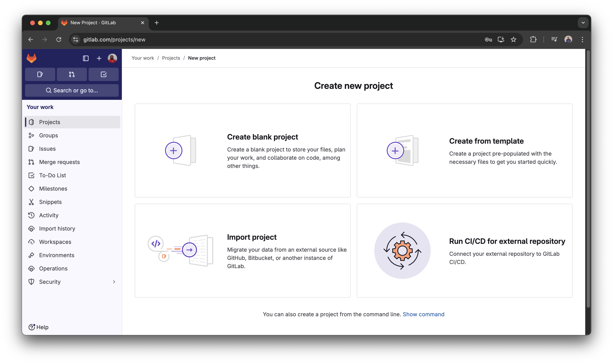Viewport: 613px width, 364px height.
Task: Select Groups in the sidebar menu
Action: click(48, 135)
